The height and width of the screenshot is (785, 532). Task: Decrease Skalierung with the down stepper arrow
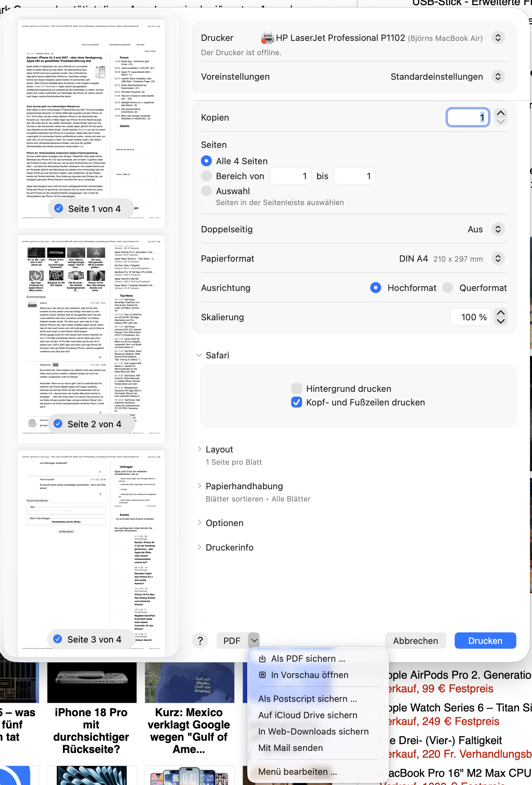[501, 321]
